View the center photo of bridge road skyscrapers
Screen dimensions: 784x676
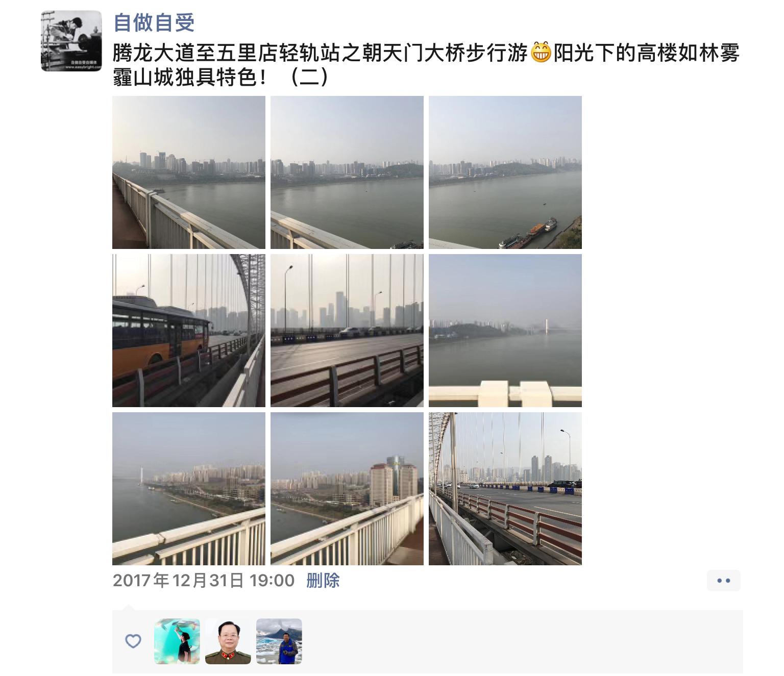[x=347, y=331]
